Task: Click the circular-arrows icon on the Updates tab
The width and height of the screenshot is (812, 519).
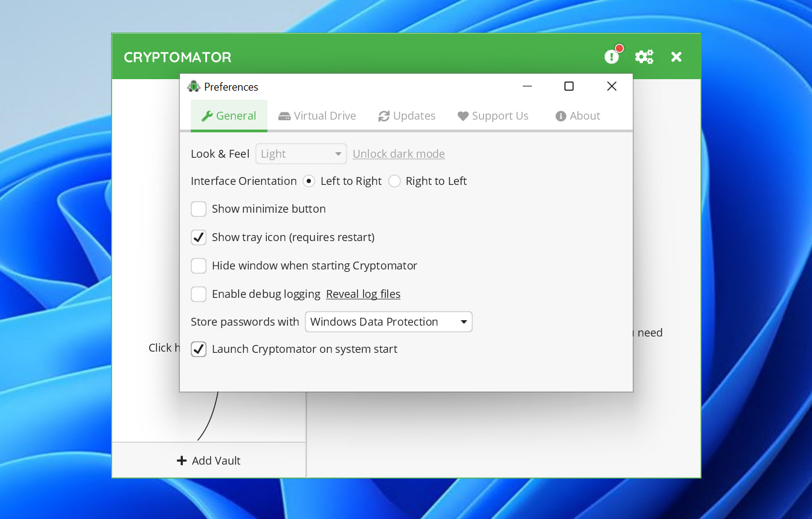Action: click(x=385, y=115)
